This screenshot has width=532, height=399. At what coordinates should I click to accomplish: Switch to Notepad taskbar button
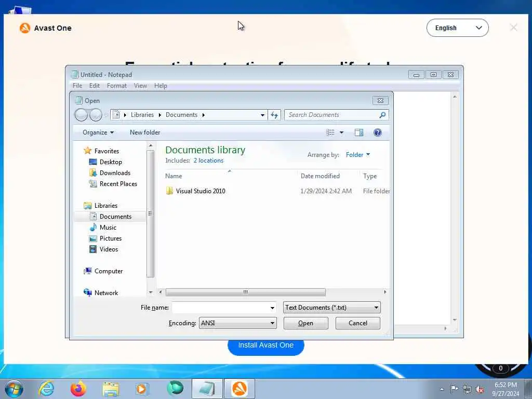click(x=207, y=389)
